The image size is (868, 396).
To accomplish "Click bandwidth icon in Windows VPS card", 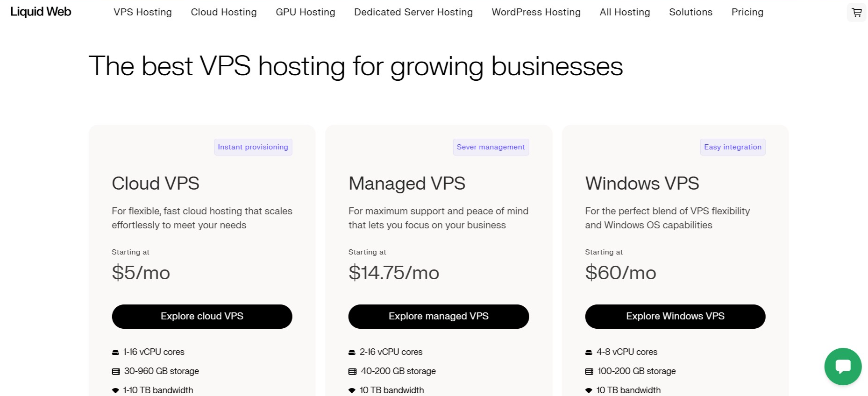I will click(x=589, y=390).
